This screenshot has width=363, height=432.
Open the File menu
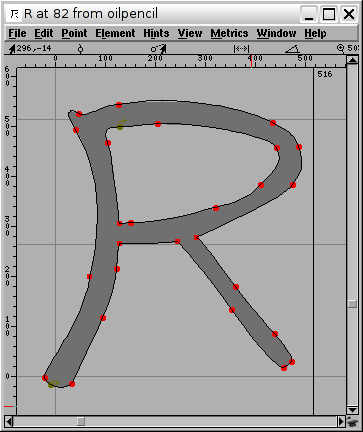(17, 33)
